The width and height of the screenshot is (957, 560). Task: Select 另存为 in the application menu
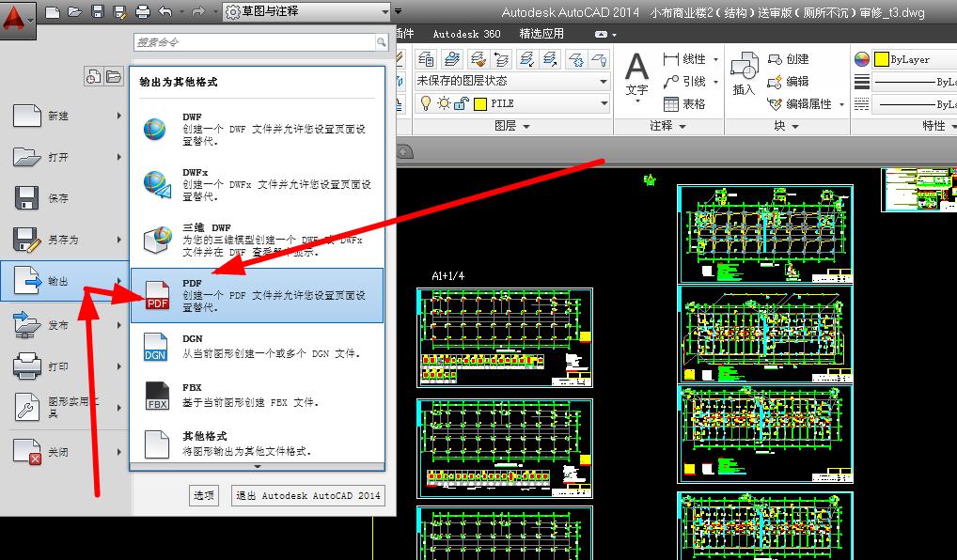(x=66, y=240)
